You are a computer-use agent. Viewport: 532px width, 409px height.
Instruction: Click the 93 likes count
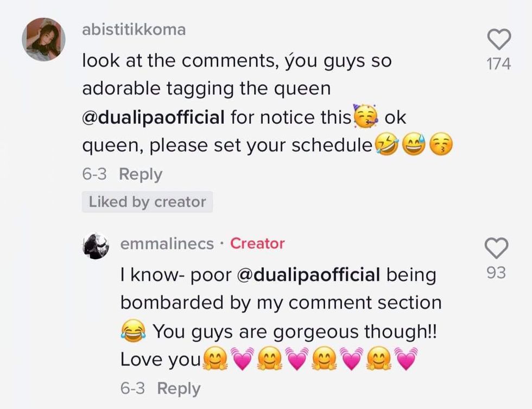(496, 273)
